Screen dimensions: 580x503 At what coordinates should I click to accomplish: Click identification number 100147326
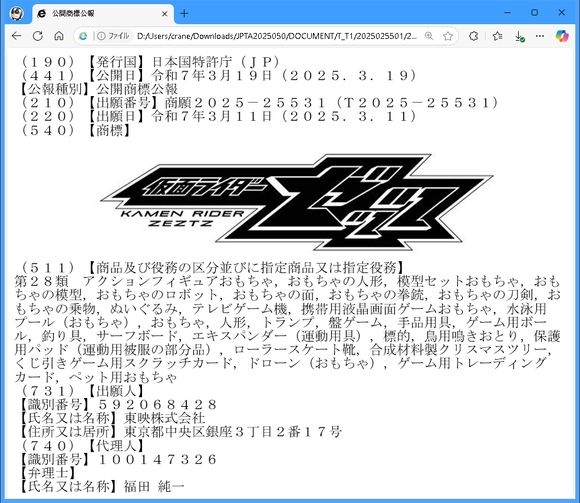[x=158, y=459]
